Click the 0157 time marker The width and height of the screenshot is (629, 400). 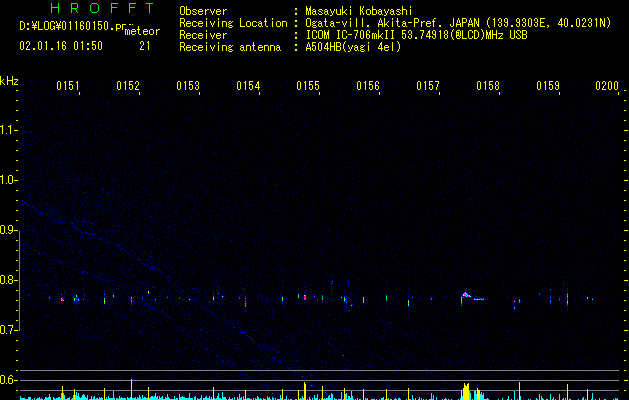tap(428, 86)
